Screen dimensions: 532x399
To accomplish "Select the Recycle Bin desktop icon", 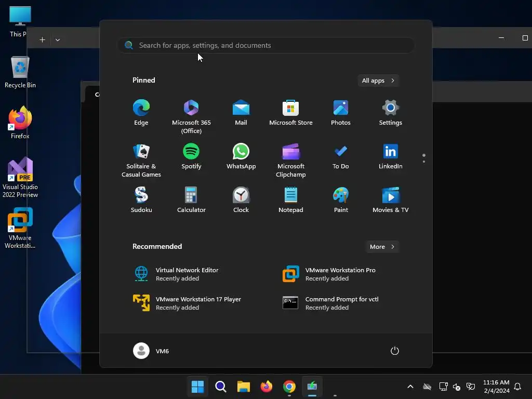I will tap(20, 72).
